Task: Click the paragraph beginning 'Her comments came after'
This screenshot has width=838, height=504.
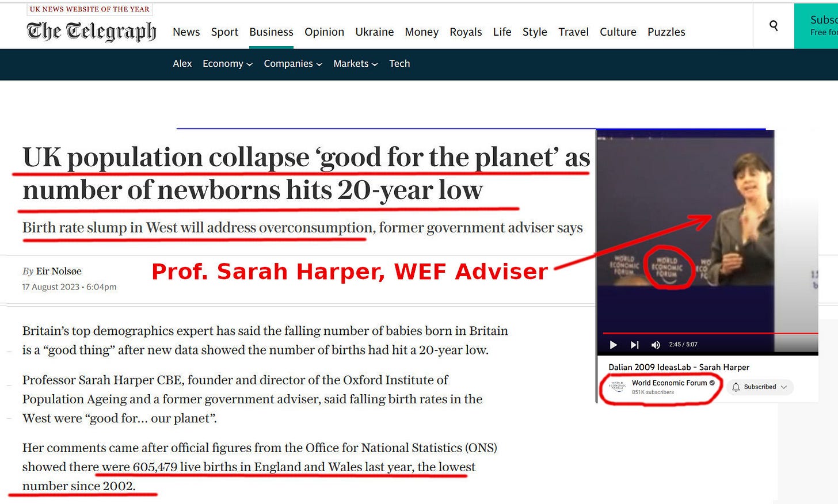Action: [260, 467]
